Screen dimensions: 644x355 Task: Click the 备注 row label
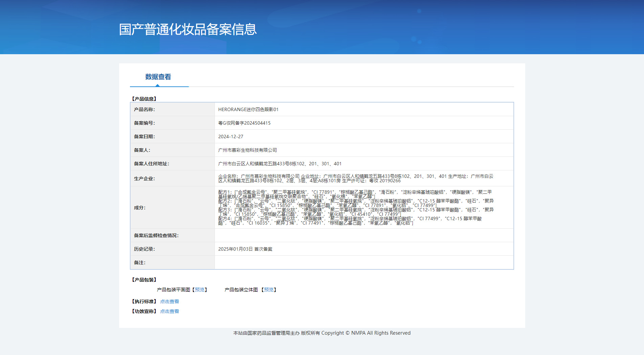tap(139, 263)
